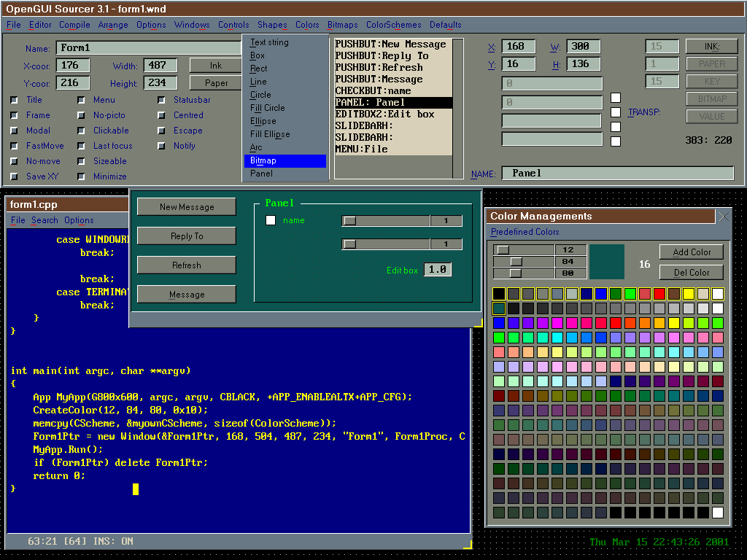Click the slider beside the name checkbox
747x560 pixels.
(386, 220)
